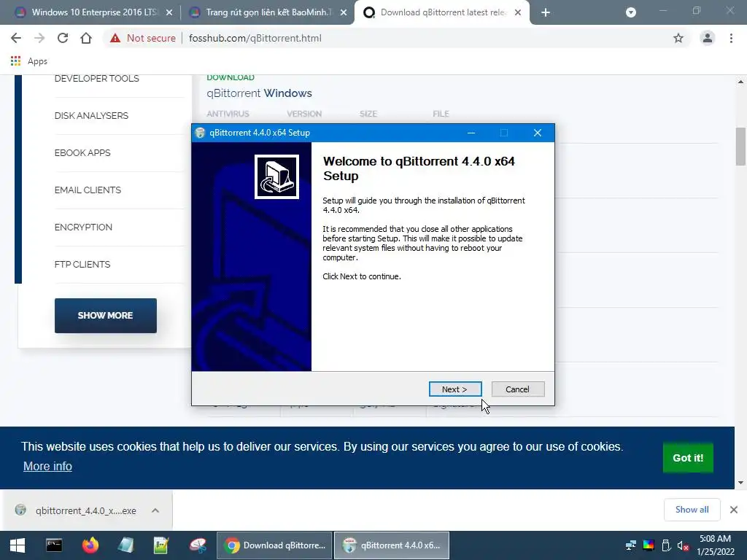Click the qBittorrent Windows heading
This screenshot has height=560, width=747.
(x=259, y=93)
